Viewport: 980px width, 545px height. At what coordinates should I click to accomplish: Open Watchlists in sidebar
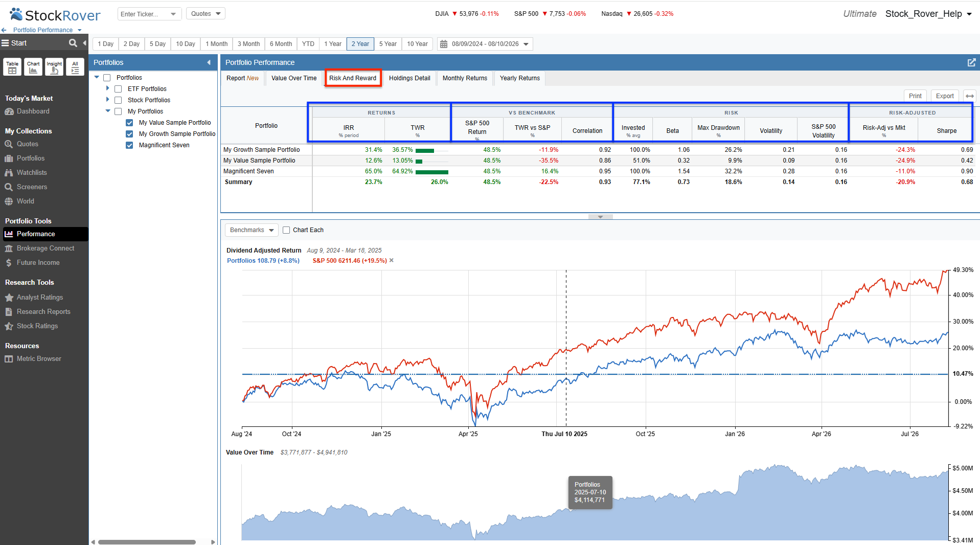pyautogui.click(x=32, y=173)
